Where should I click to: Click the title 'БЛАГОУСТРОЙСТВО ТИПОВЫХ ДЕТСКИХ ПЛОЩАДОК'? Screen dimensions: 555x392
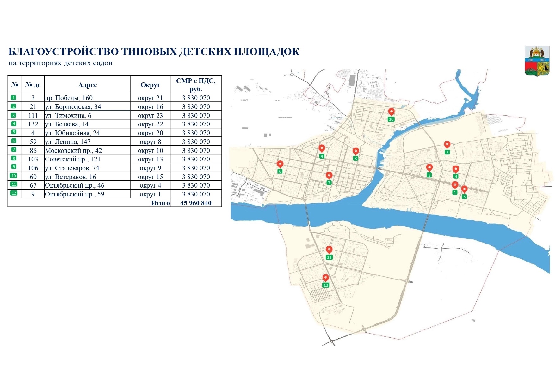pyautogui.click(x=154, y=51)
